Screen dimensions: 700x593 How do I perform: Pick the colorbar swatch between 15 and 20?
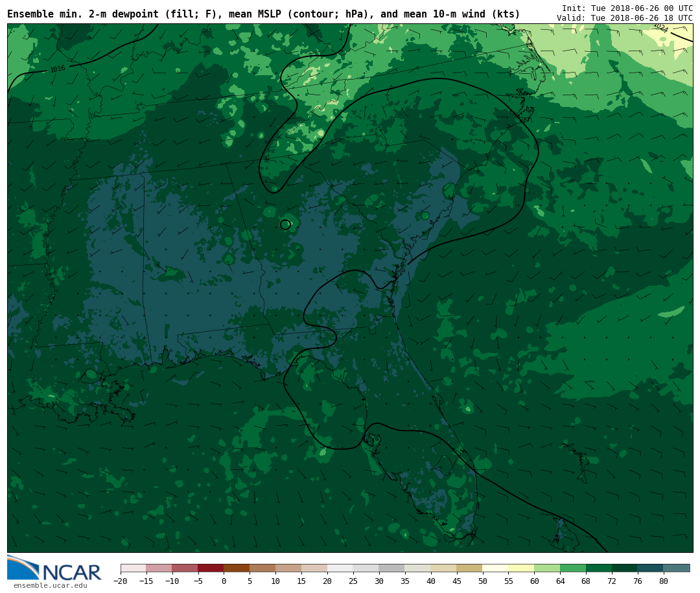(314, 568)
